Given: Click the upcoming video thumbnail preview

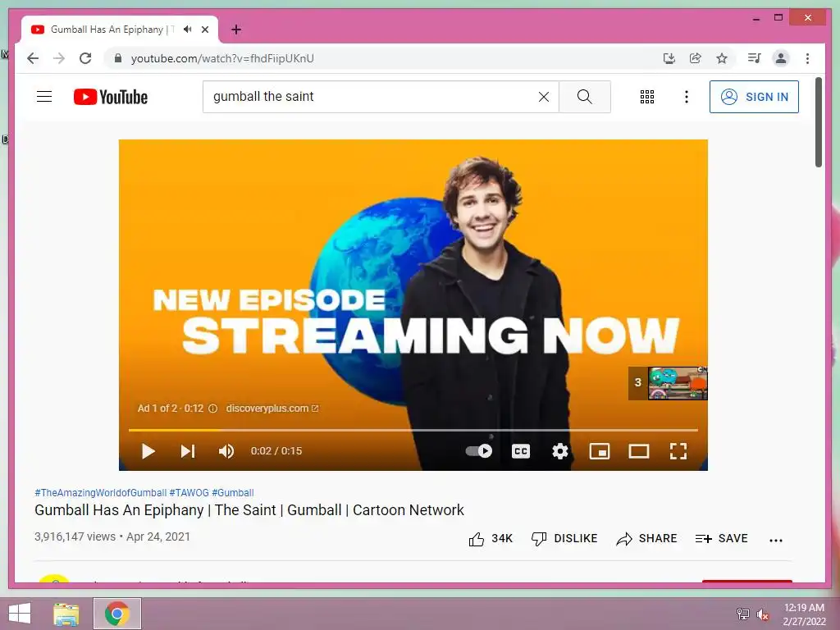Looking at the screenshot, I should pyautogui.click(x=678, y=383).
